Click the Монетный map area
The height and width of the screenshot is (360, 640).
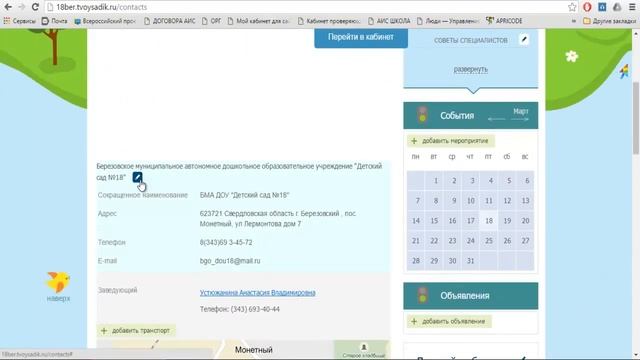(243, 350)
